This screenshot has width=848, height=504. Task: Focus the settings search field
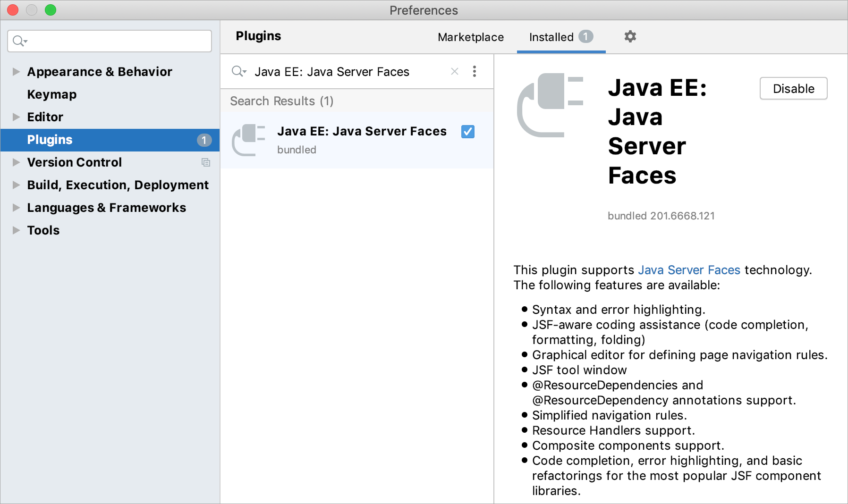point(110,41)
